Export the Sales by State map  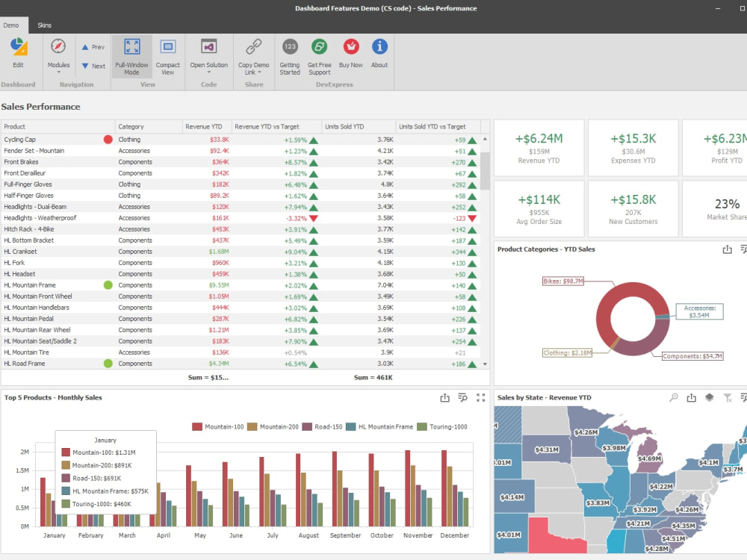point(691,398)
